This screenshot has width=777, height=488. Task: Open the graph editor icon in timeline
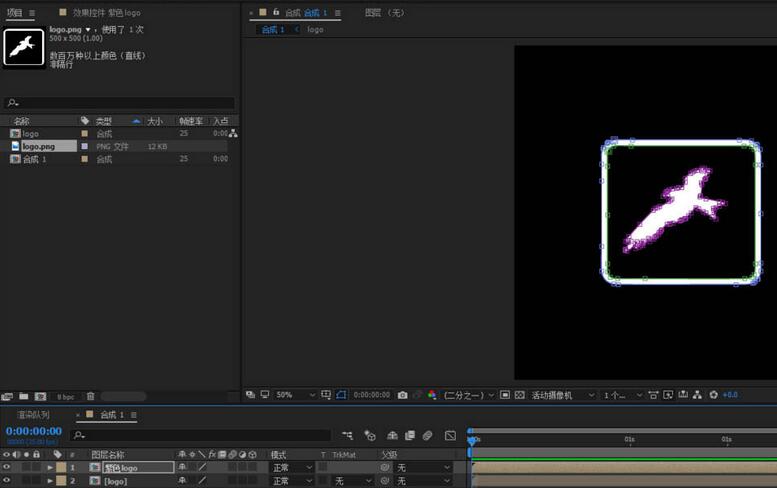click(450, 436)
